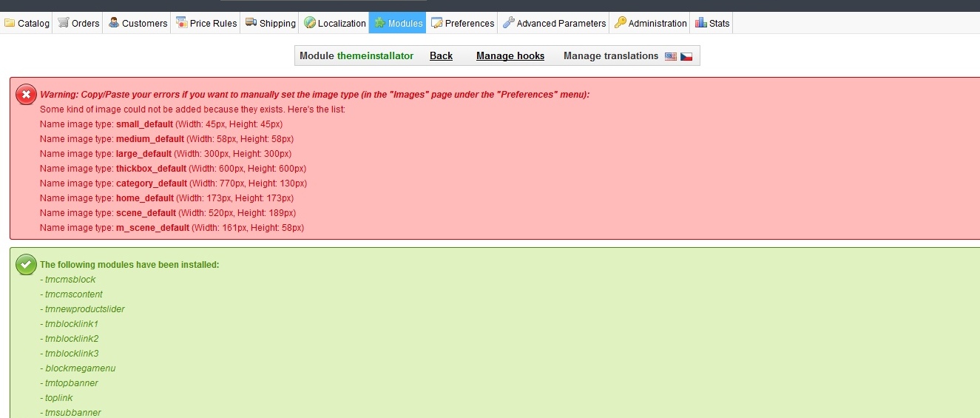Image resolution: width=980 pixels, height=418 pixels.
Task: Click the Price Rules icon
Action: point(181,23)
